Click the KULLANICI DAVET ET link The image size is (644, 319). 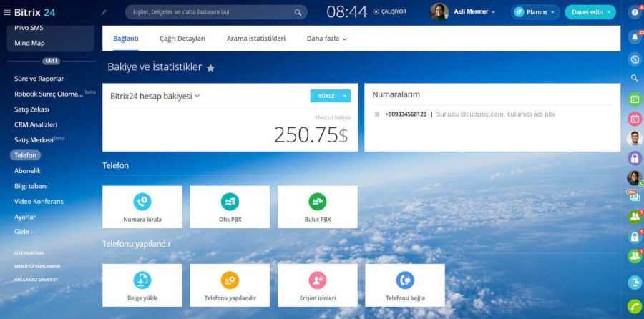pyautogui.click(x=36, y=279)
